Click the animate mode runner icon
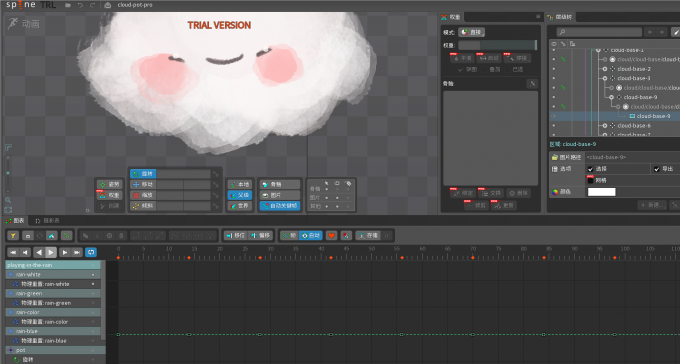 (13, 23)
